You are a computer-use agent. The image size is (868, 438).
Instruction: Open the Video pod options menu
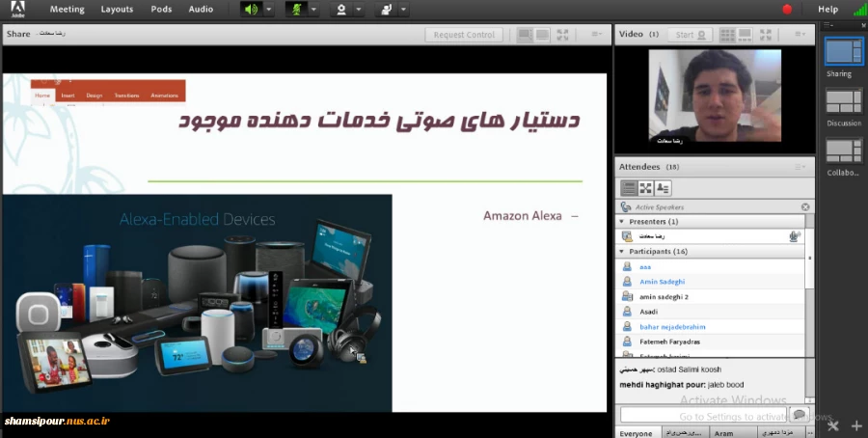800,35
